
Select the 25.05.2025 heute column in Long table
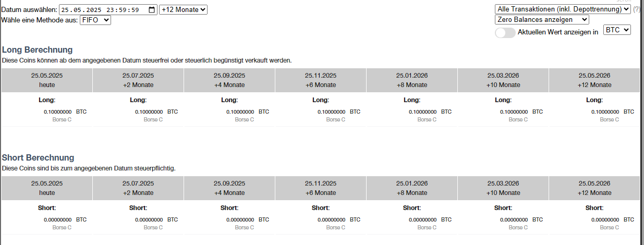pyautogui.click(x=47, y=80)
